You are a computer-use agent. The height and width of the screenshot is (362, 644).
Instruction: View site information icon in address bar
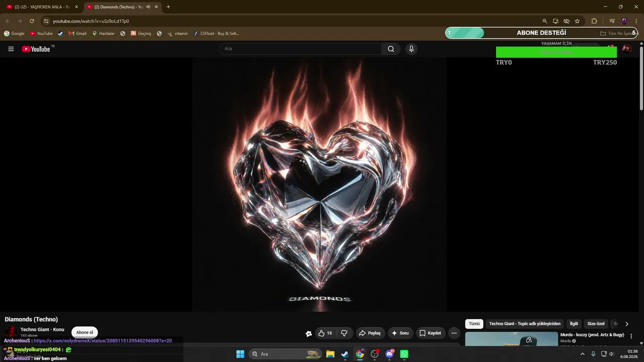(x=46, y=21)
